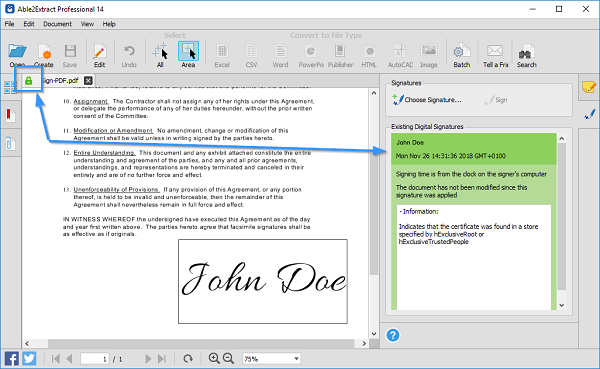Click 'Unenforceability of Provisions' heading text
This screenshot has width=600, height=369.
(116, 189)
